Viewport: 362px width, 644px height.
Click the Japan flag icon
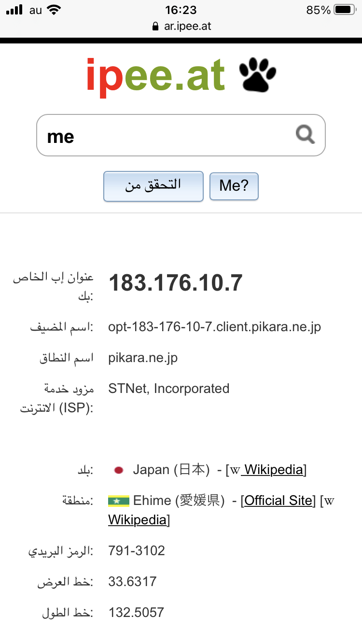(118, 470)
